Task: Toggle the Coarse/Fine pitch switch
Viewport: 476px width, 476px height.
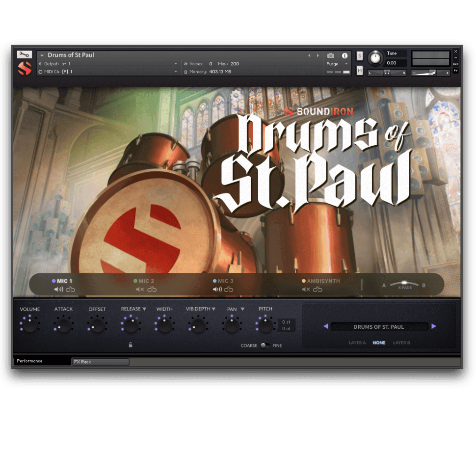Action: (264, 345)
